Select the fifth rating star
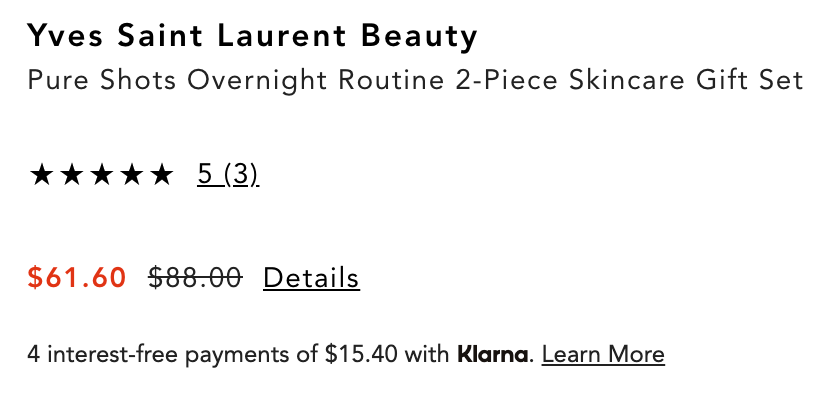The height and width of the screenshot is (408, 834). 161,176
